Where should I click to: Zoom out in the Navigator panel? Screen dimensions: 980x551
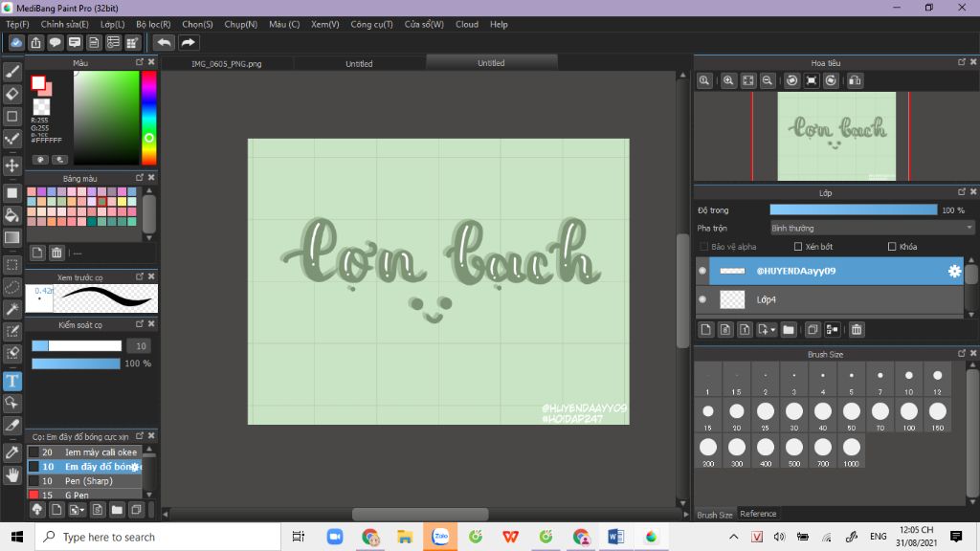tap(768, 80)
